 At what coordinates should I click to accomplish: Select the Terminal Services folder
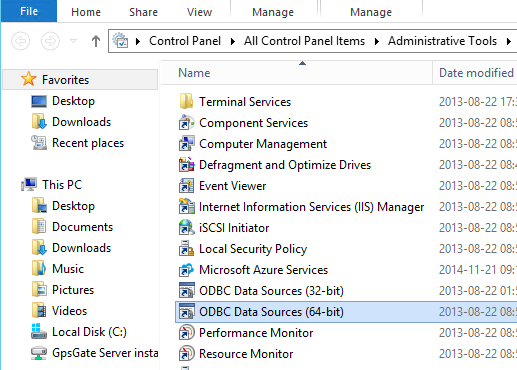[x=245, y=102]
